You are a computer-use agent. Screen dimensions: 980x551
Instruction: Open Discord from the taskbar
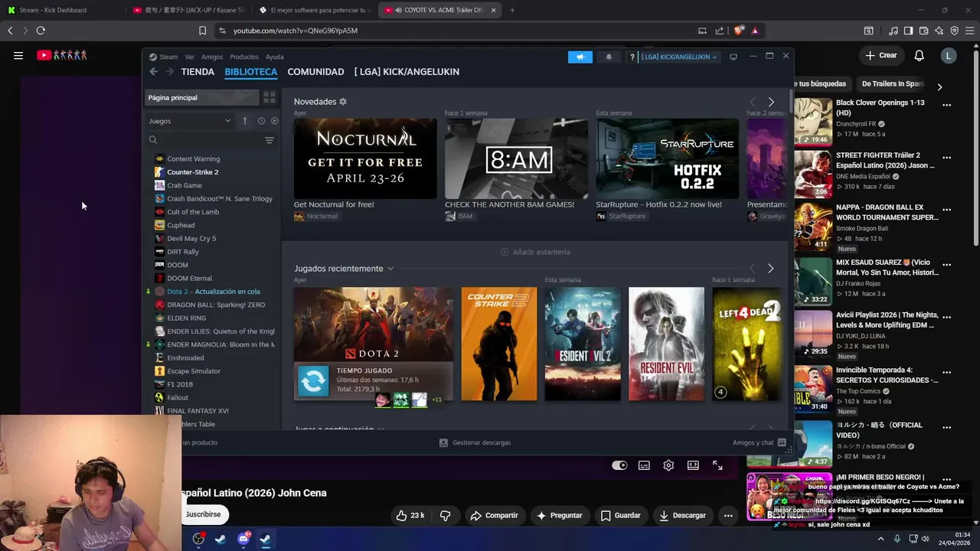point(243,539)
